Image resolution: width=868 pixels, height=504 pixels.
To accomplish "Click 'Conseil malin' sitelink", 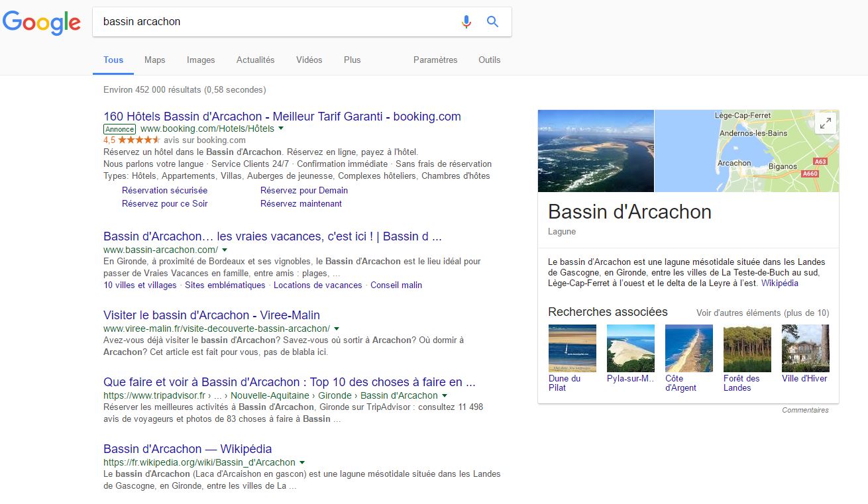I will coord(396,285).
